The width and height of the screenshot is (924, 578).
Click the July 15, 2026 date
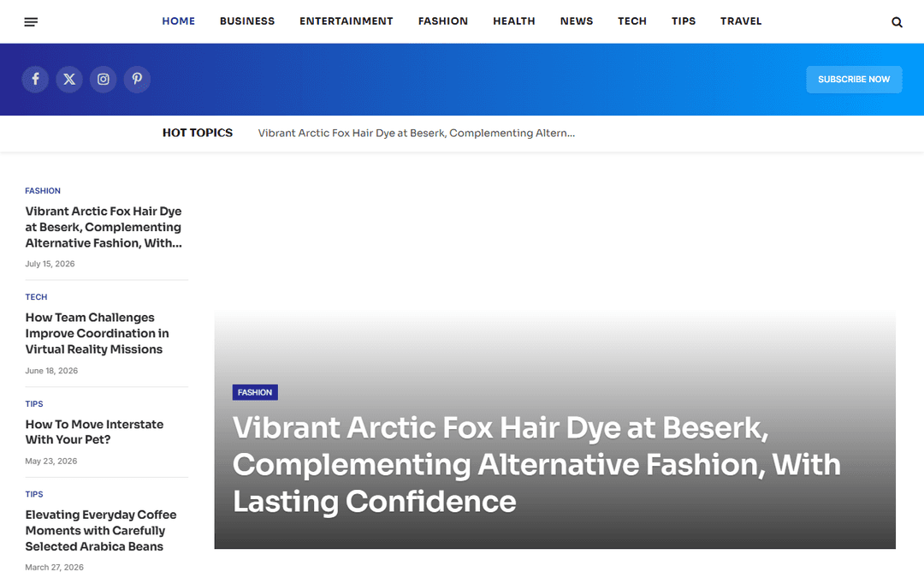tap(50, 265)
